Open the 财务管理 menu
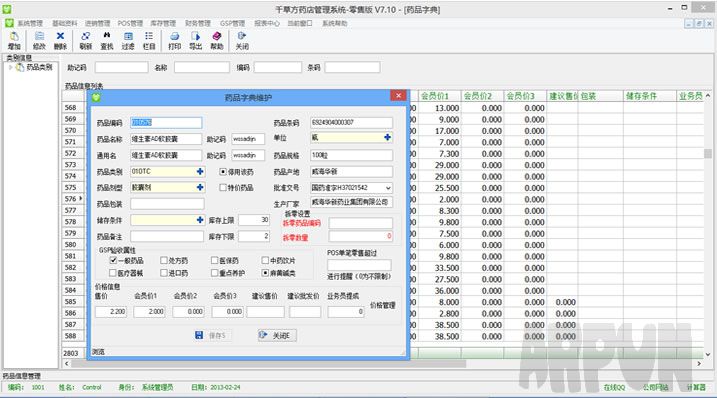 point(198,23)
